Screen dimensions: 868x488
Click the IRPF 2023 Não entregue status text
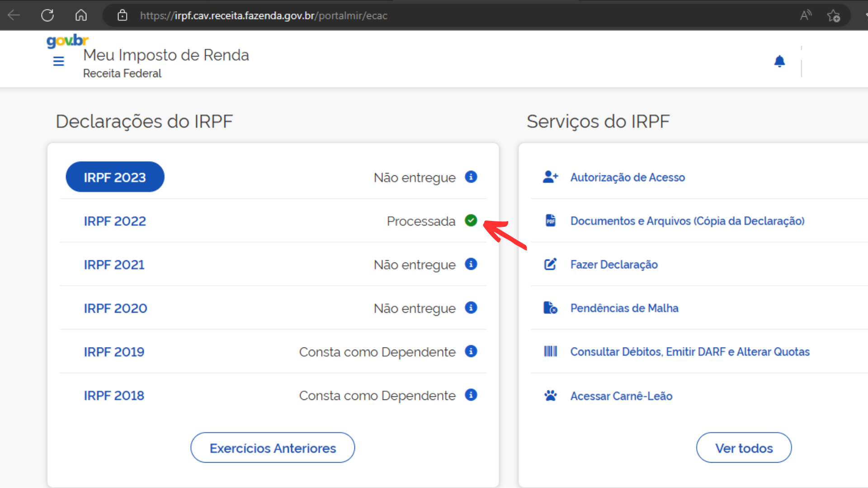(x=415, y=178)
